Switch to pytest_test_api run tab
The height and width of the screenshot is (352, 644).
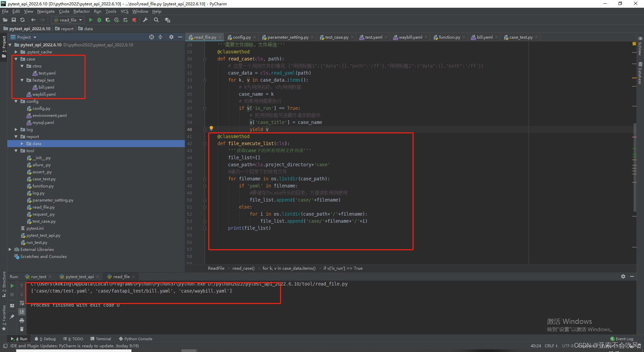[x=79, y=277]
